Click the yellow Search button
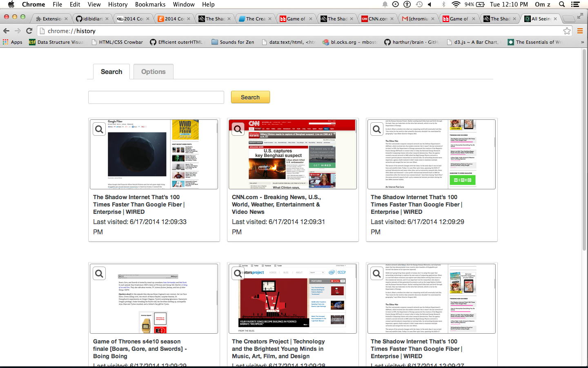 click(x=250, y=97)
